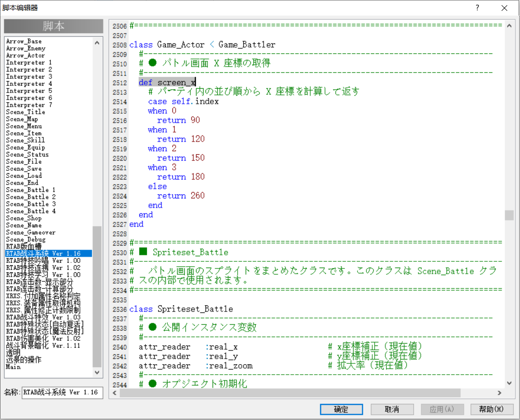Click the 'return 260' code line
This screenshot has height=420, width=520.
pos(181,196)
